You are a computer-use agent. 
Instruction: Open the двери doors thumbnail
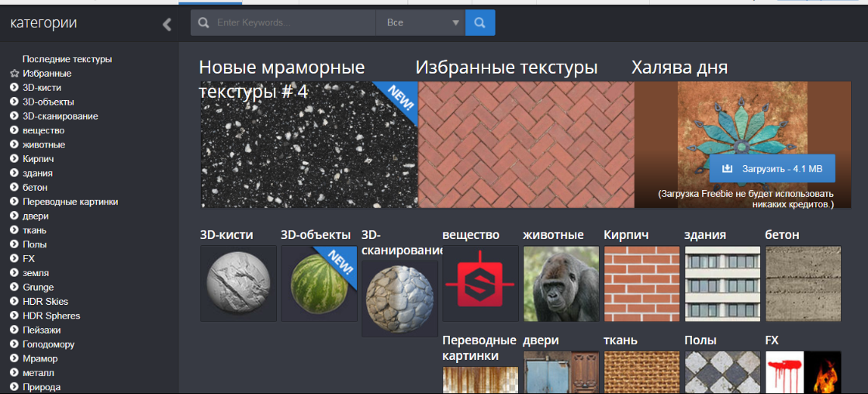(562, 372)
